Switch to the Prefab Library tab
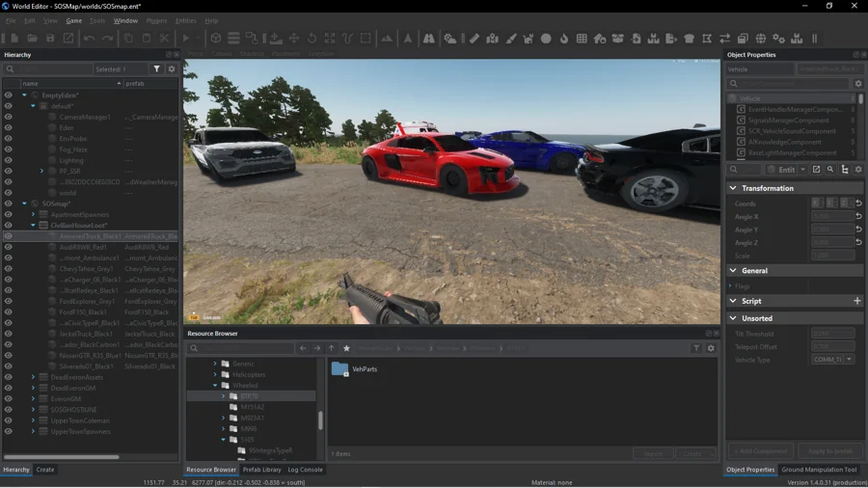The height and width of the screenshot is (488, 868). [261, 469]
